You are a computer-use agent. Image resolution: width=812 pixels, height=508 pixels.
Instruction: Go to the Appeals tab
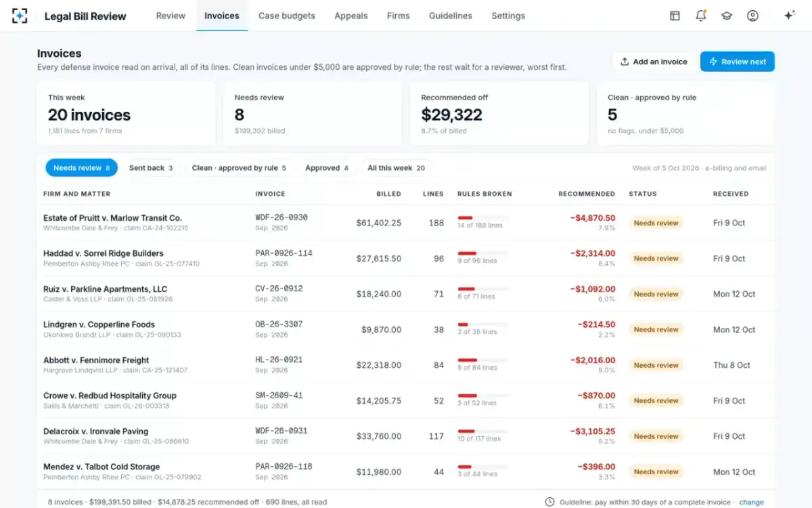pyautogui.click(x=351, y=16)
